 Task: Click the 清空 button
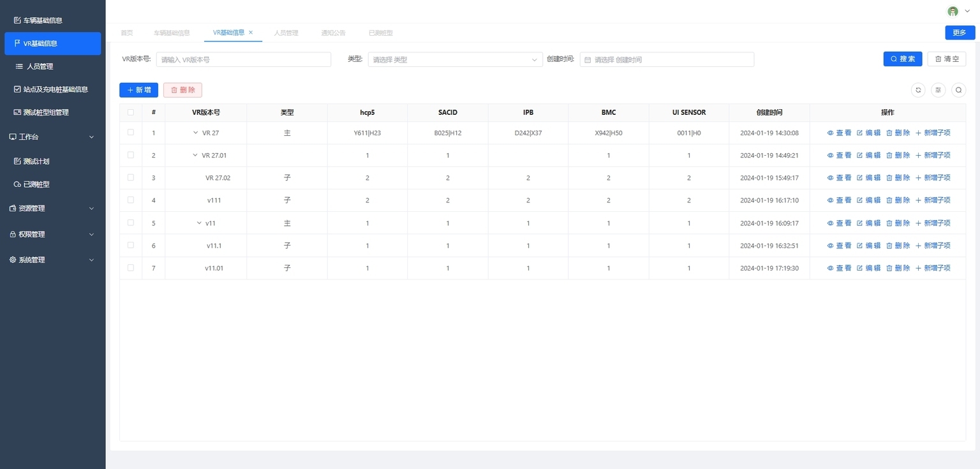[x=947, y=59]
